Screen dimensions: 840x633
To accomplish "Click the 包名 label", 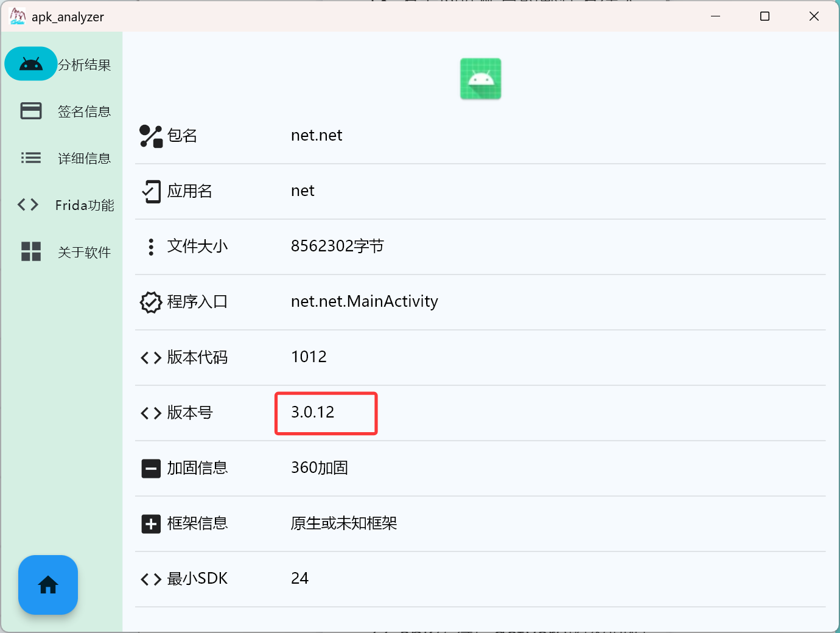I will pyautogui.click(x=183, y=135).
